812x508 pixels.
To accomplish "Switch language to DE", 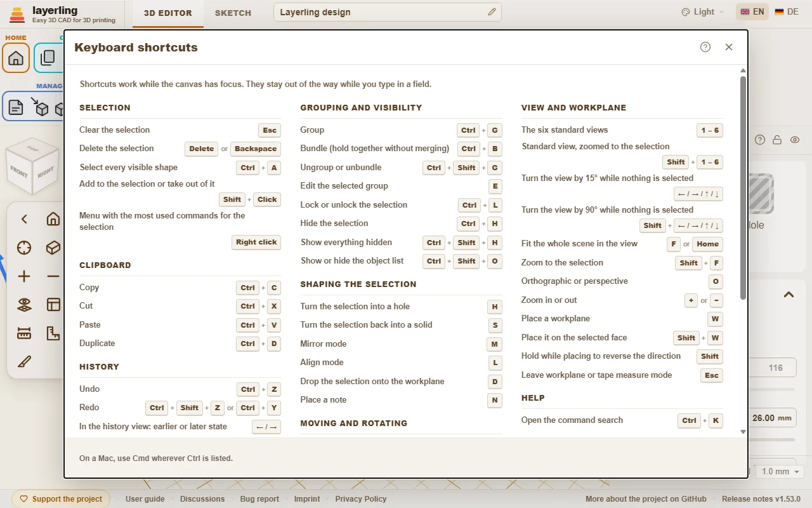I will 787,11.
